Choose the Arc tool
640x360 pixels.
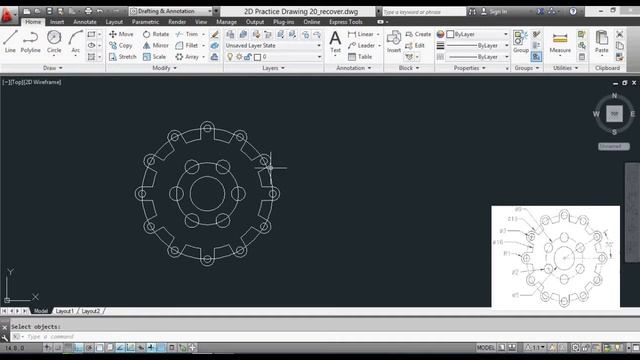76,42
